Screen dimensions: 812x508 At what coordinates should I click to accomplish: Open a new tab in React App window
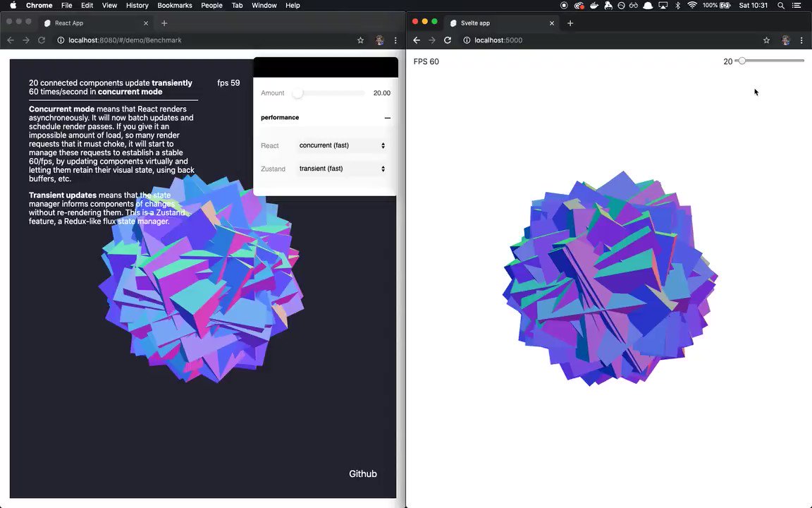[164, 23]
